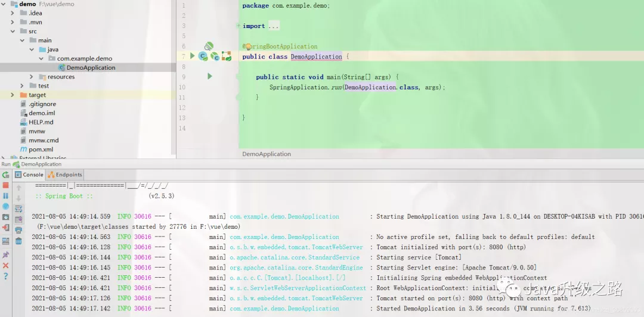The image size is (644, 317).
Task: Click the Spring dependencies diagram gutter icon
Action: pos(227,56)
